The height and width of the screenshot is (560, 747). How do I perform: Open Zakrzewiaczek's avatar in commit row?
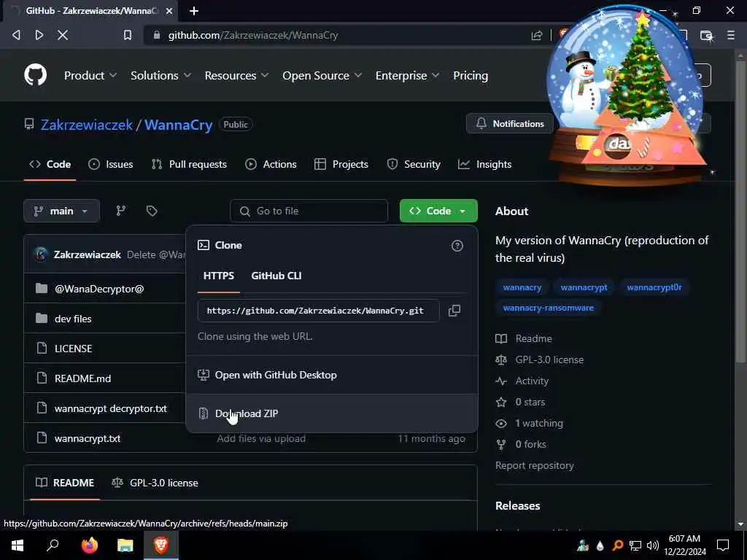tap(41, 254)
